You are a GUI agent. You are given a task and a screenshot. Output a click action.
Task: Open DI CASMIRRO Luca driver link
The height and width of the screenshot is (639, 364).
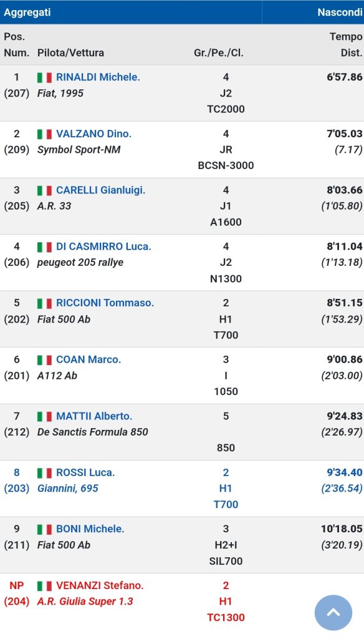pyautogui.click(x=103, y=246)
